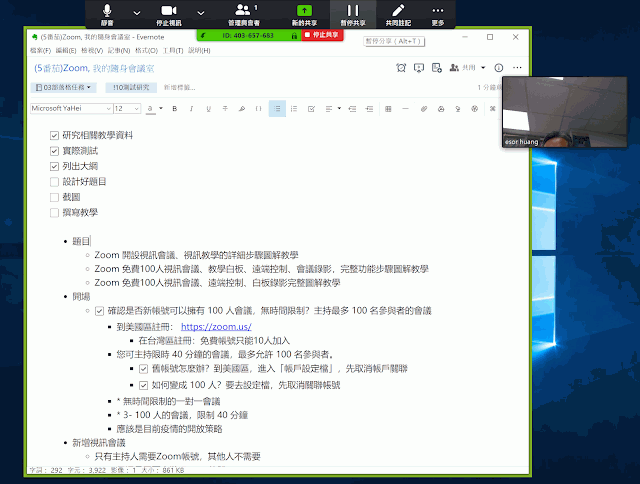Toggle the numbered list button
The width and height of the screenshot is (640, 484).
click(x=294, y=109)
